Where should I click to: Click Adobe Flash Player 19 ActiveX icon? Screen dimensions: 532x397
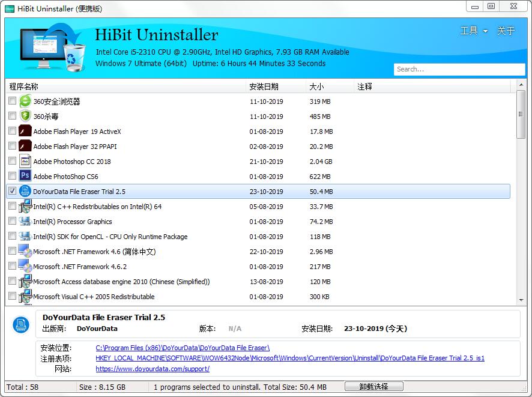pyautogui.click(x=25, y=131)
